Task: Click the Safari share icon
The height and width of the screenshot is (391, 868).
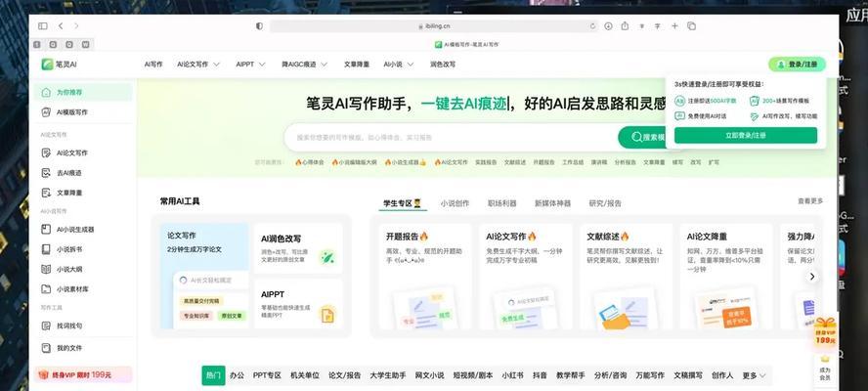Action: point(625,26)
